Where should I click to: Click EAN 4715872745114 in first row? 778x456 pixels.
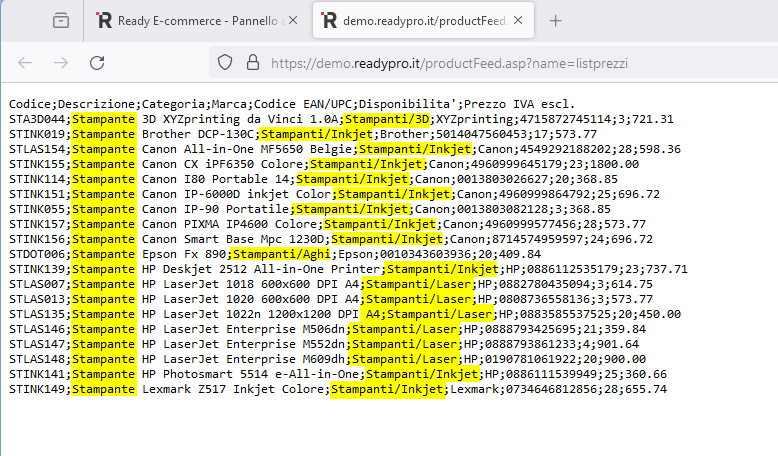pos(565,119)
